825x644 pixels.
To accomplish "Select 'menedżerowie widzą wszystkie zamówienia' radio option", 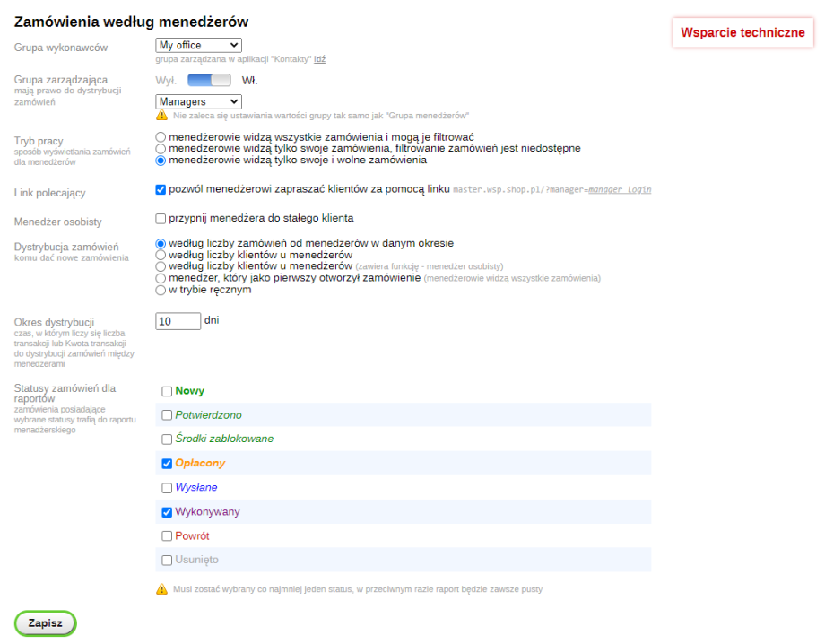I will (161, 136).
